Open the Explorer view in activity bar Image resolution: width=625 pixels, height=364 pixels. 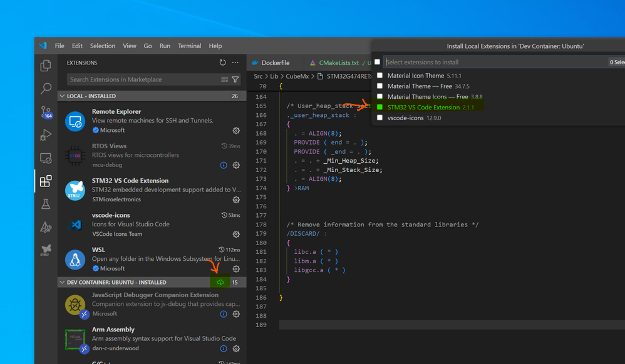tap(46, 66)
